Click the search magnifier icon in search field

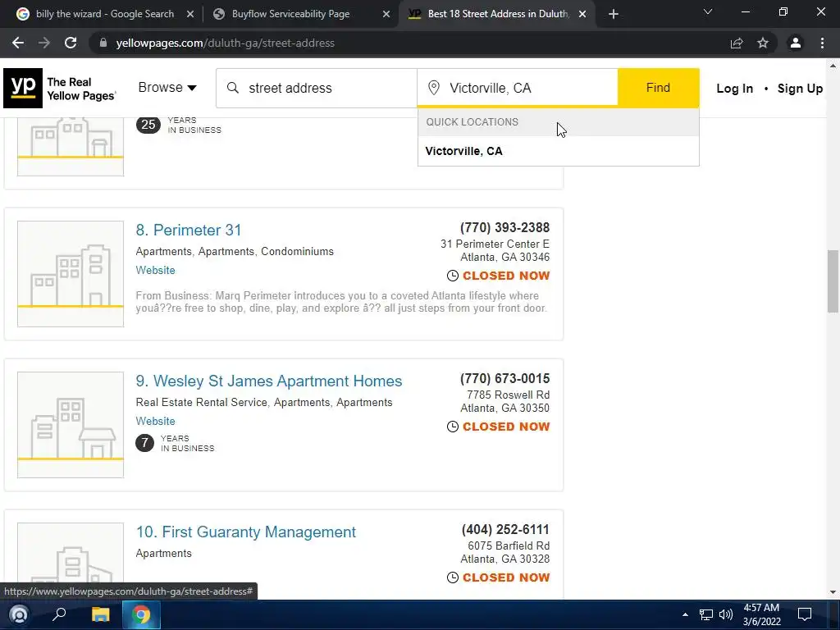232,88
